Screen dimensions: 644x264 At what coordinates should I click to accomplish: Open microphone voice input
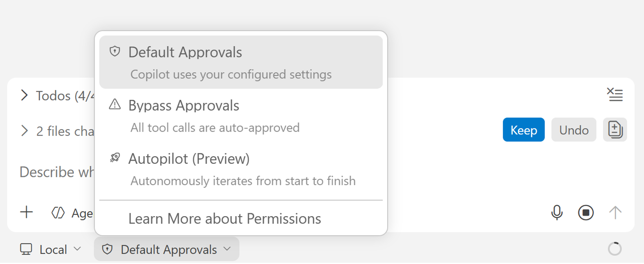point(557,213)
